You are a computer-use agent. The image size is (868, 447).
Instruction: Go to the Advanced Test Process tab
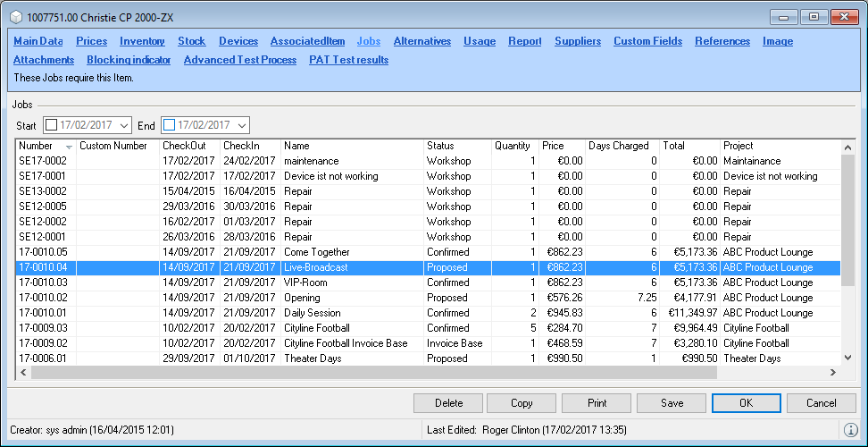pos(239,60)
